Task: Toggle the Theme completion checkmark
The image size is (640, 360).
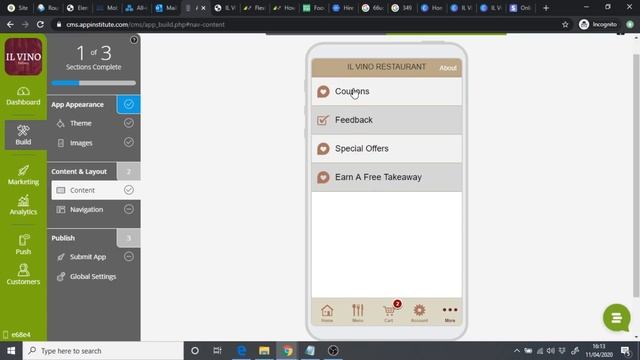Action: 129,123
